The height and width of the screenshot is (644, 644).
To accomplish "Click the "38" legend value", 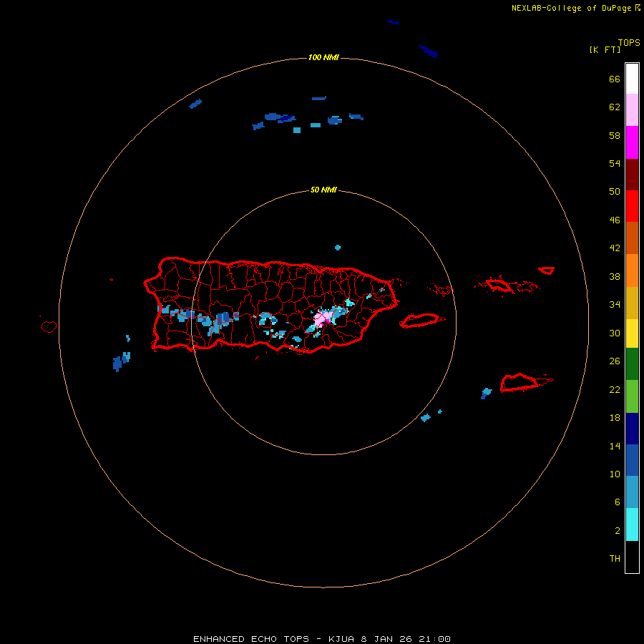I will coord(615,276).
